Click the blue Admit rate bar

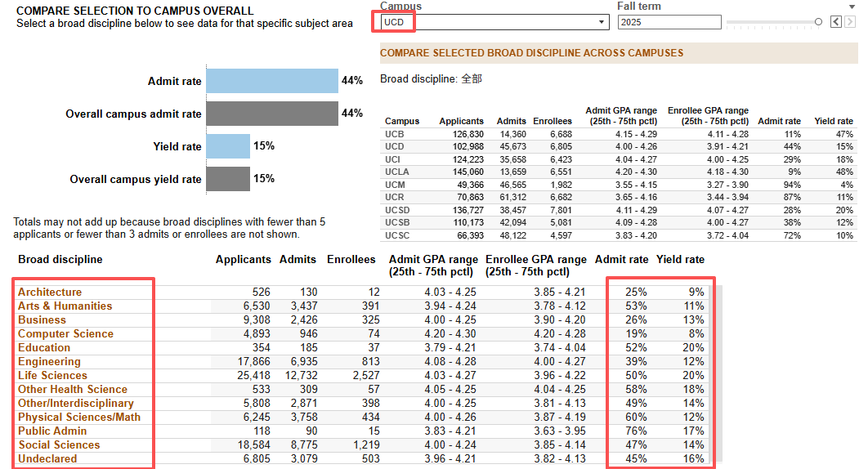(272, 81)
